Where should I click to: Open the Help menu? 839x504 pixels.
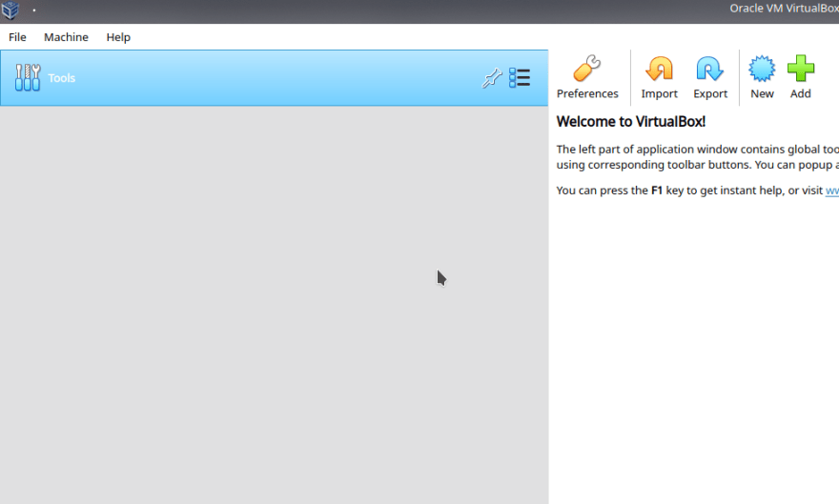click(x=118, y=37)
